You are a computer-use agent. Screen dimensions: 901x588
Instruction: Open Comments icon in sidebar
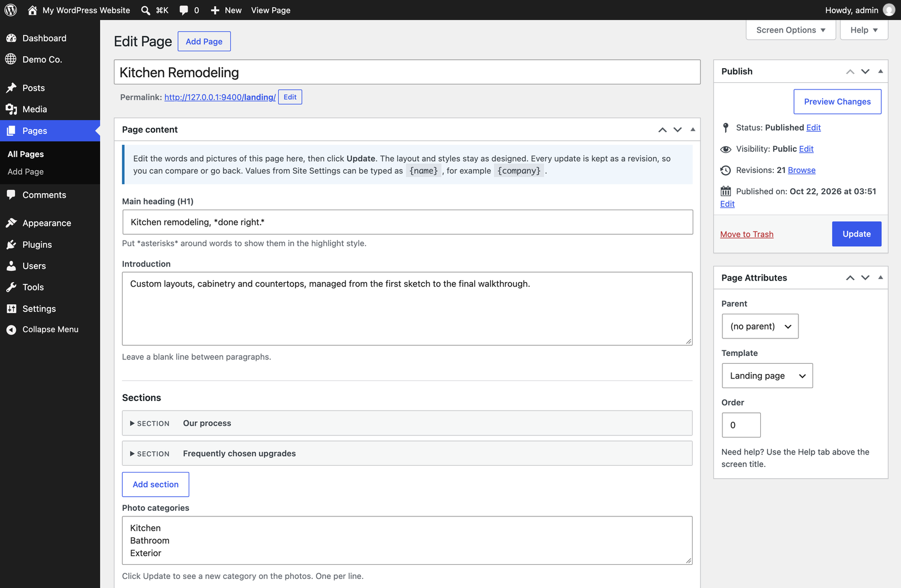coord(11,195)
